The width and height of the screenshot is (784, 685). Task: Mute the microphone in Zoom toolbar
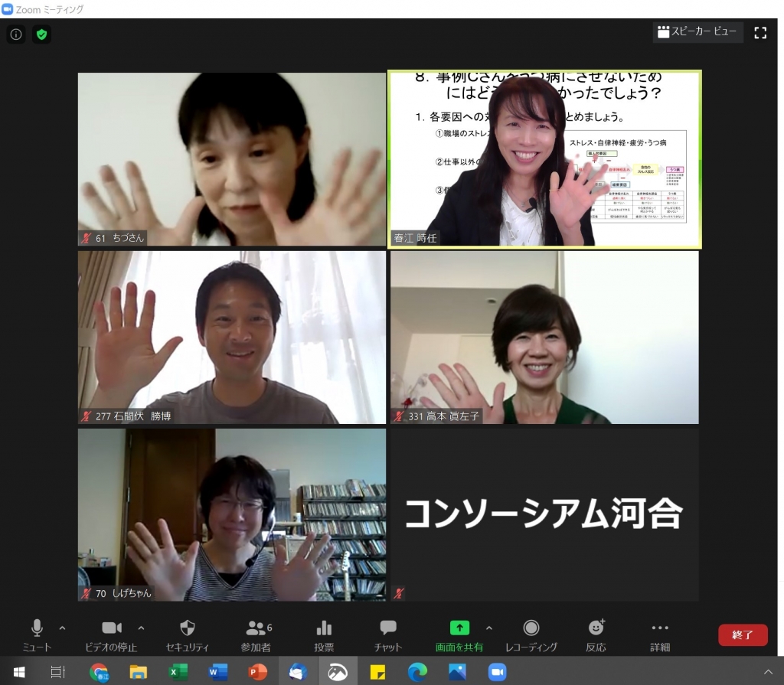[37, 628]
